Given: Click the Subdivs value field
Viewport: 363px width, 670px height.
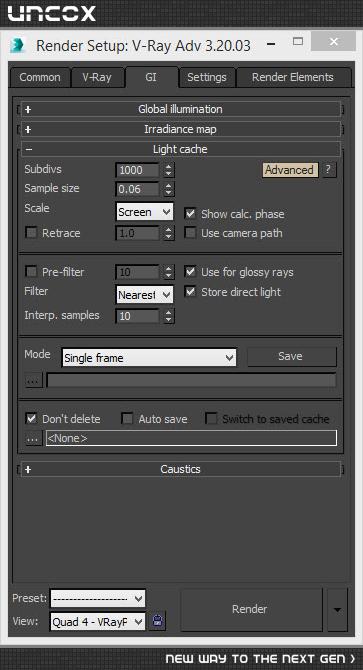Looking at the screenshot, I should [137, 170].
